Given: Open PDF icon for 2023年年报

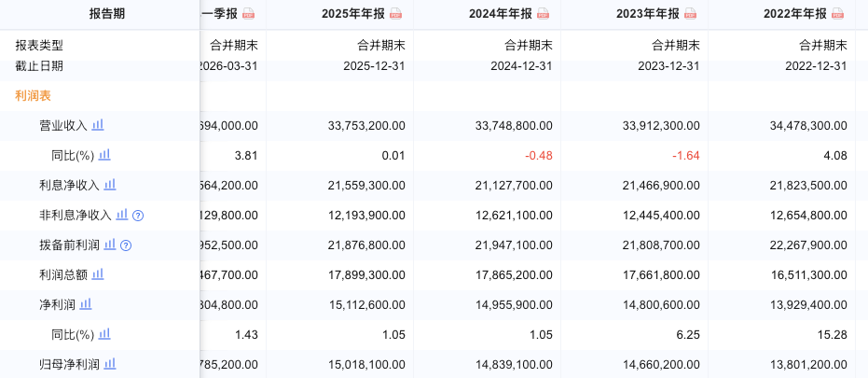Looking at the screenshot, I should click(x=690, y=14).
